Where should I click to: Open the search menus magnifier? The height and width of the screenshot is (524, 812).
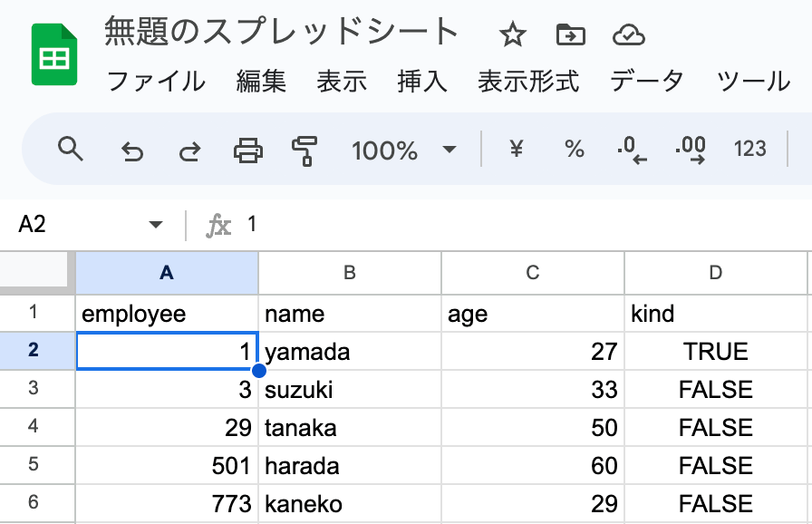(71, 149)
